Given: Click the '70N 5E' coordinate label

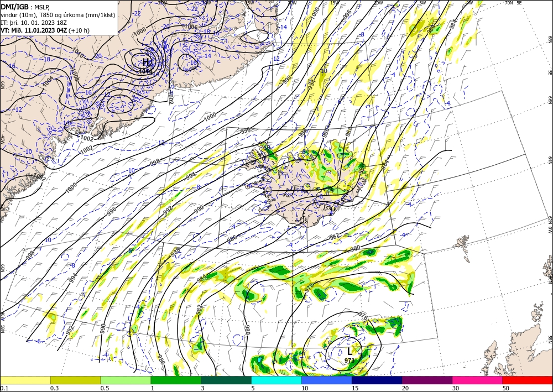Looking at the screenshot, I should (514, 3).
